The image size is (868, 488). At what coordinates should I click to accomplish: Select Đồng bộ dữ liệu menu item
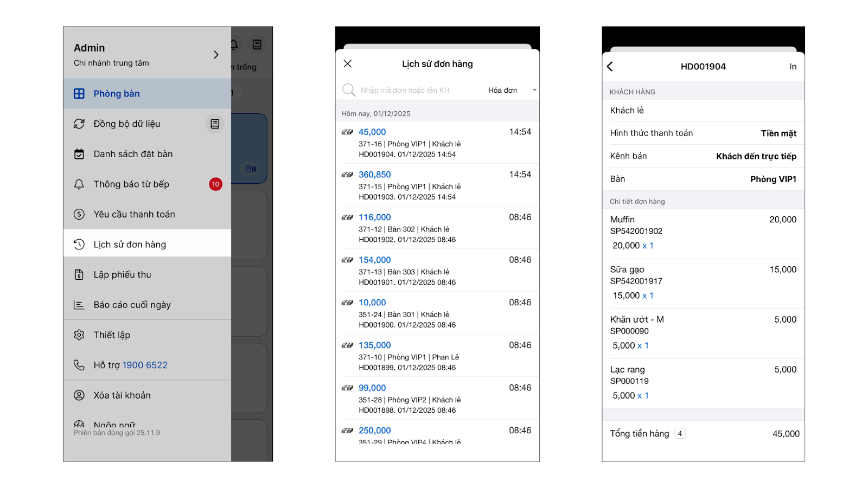point(147,124)
